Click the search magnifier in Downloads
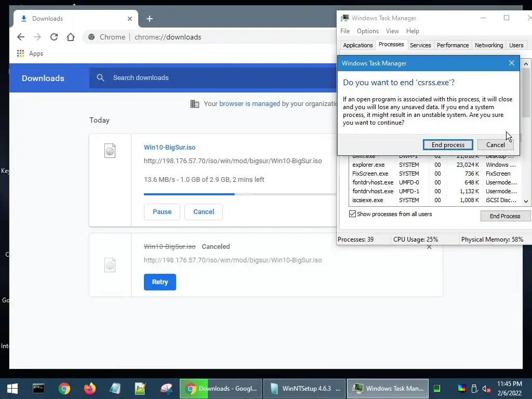The width and height of the screenshot is (532, 399). (x=100, y=78)
